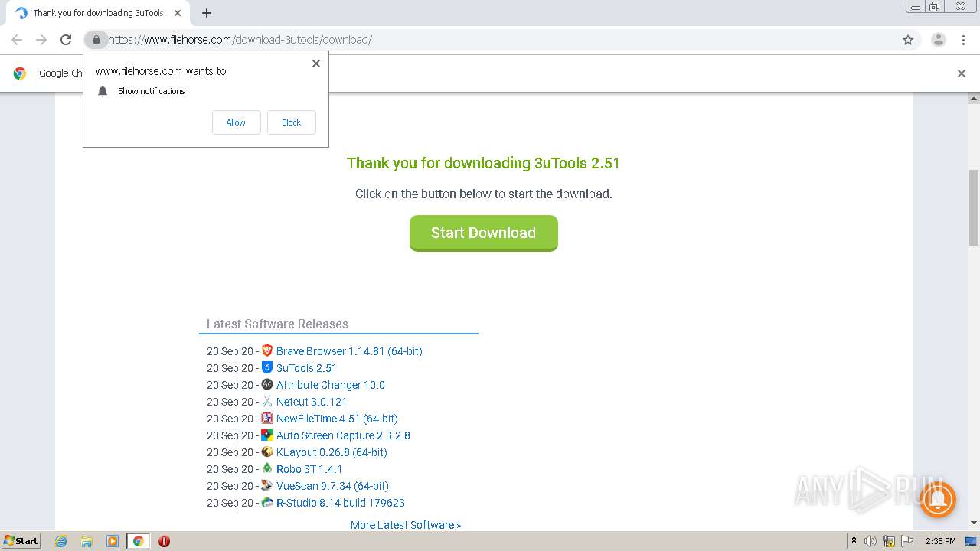Screen dimensions: 980x551
Task: Click the NewFileTime icon
Action: [267, 418]
